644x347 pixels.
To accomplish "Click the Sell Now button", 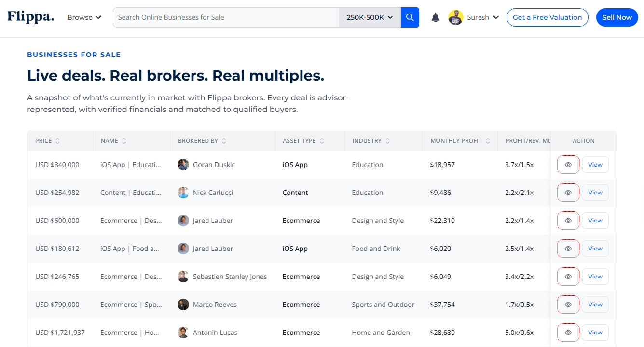I will pos(617,17).
